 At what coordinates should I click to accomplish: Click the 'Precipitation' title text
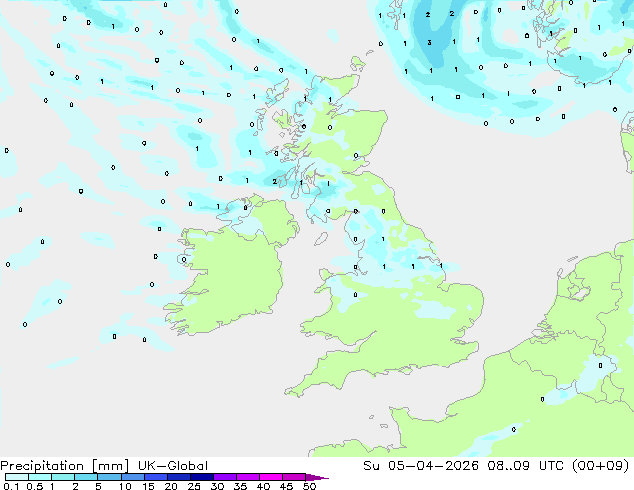tap(42, 466)
